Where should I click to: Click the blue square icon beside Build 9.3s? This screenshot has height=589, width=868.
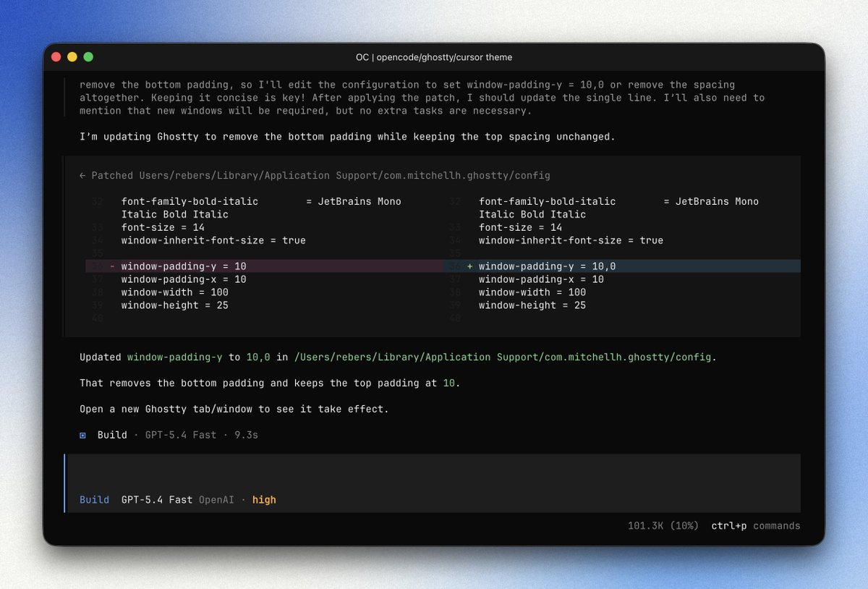(x=82, y=435)
